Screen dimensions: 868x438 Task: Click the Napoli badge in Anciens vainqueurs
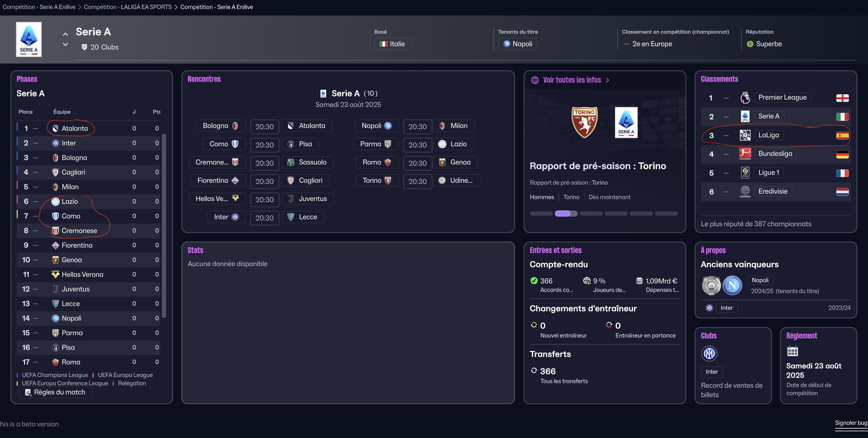click(732, 285)
